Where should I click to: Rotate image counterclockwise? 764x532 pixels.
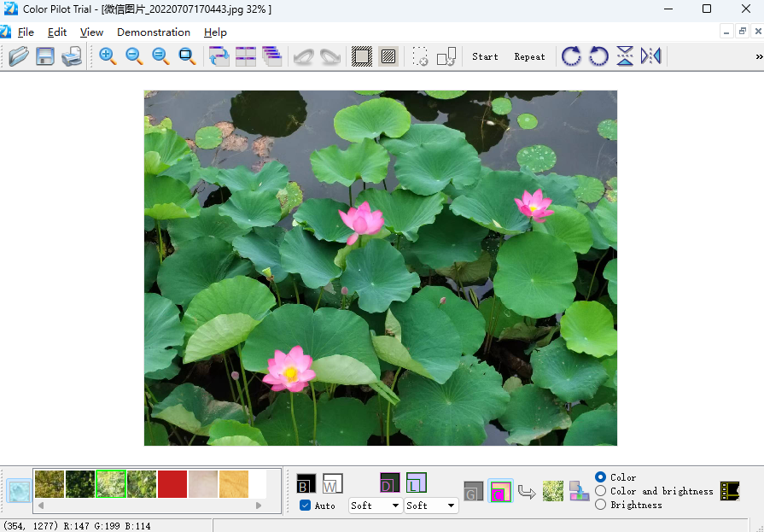coord(598,56)
